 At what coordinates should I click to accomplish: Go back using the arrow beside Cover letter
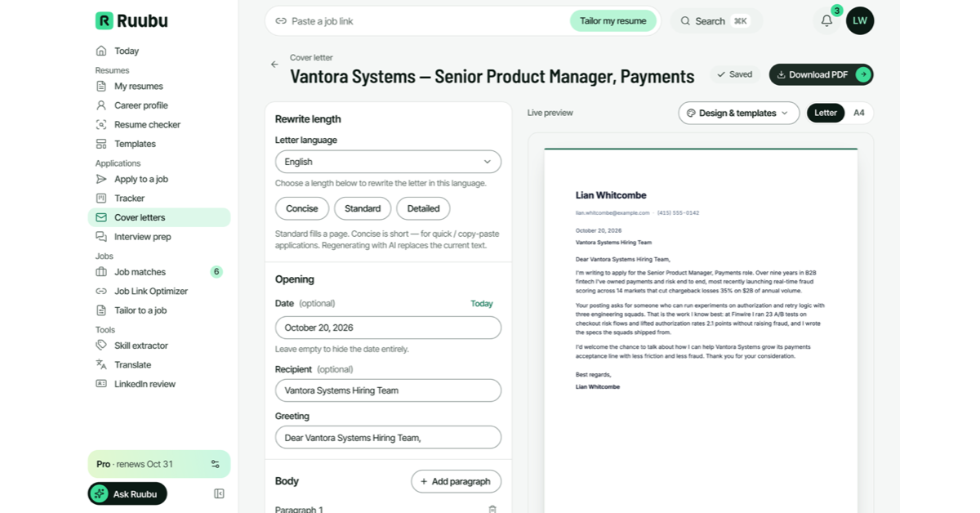[x=274, y=65]
